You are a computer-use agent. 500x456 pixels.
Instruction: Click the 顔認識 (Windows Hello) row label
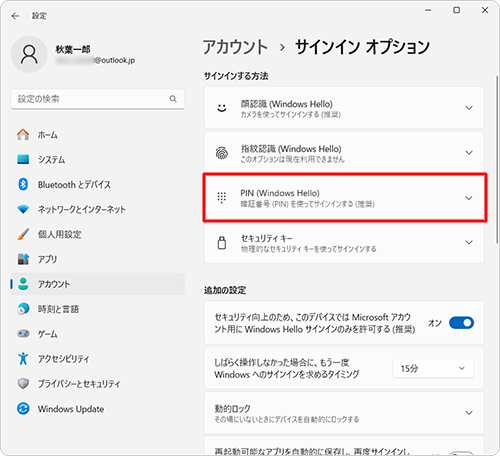[287, 104]
